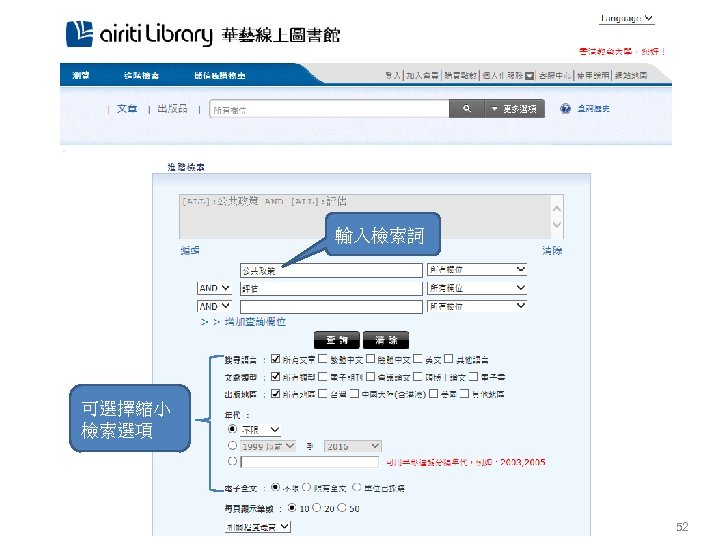Select 50 results per page
720x540 pixels.
pyautogui.click(x=342, y=508)
